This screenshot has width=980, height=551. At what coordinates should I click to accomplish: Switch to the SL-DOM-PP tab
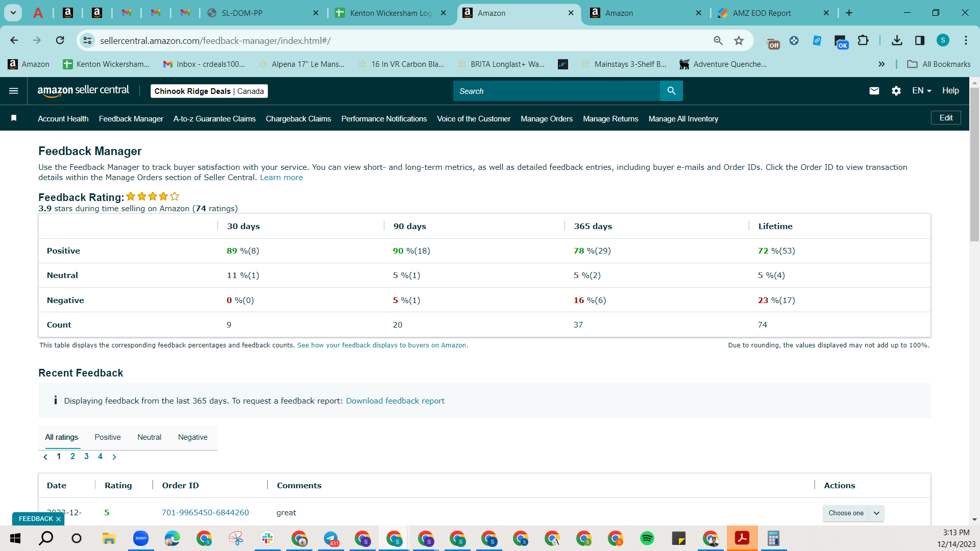(263, 13)
